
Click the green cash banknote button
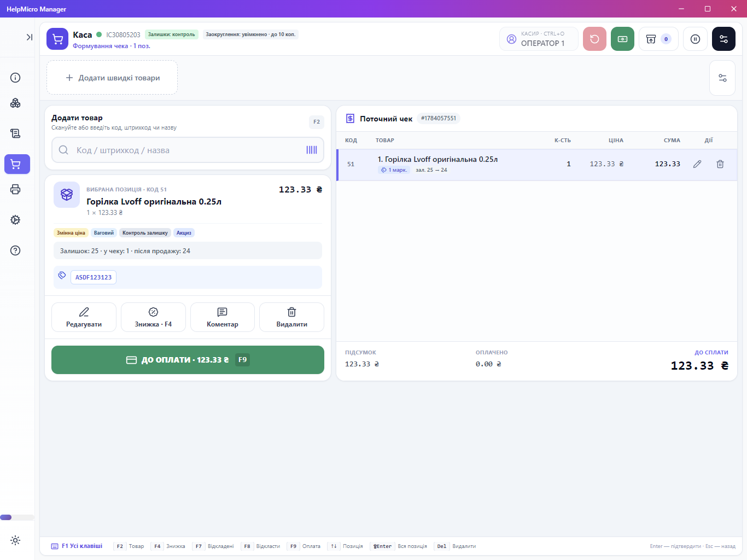(622, 39)
